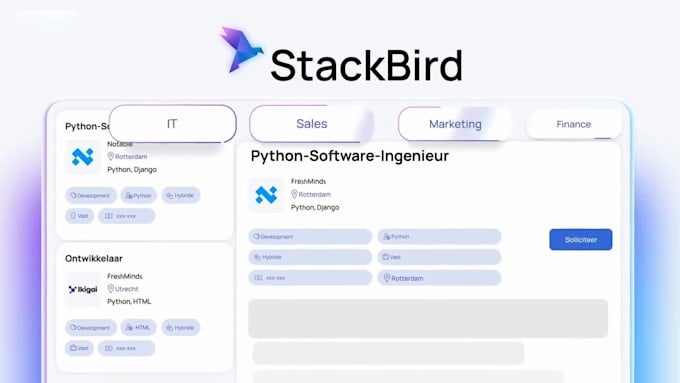Click the first gray description placeholder block
Viewport: 680px width, 383px height.
[428, 318]
